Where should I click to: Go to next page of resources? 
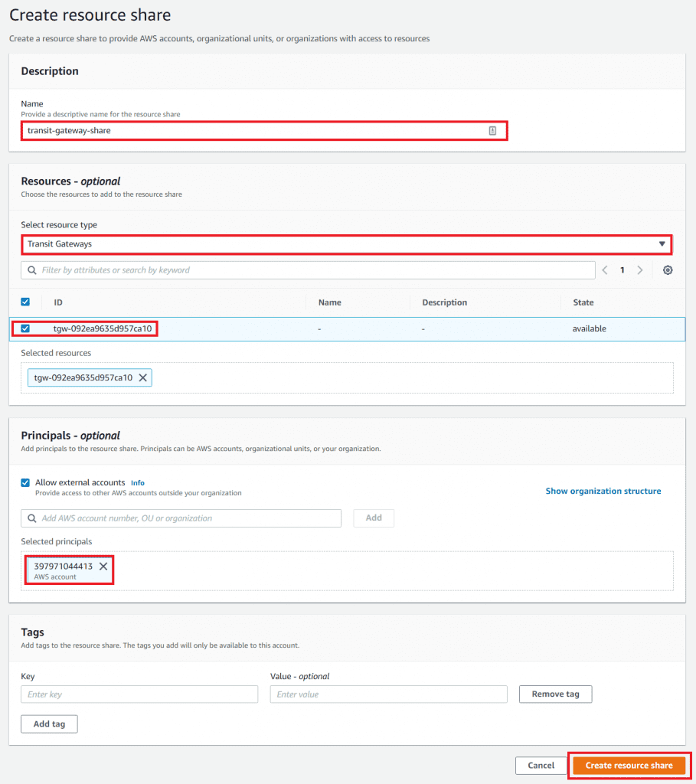coord(640,270)
